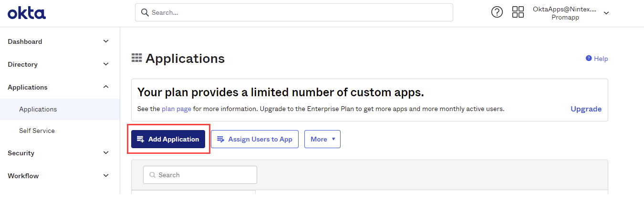
Task: Select Applications submenu item in sidebar
Action: (38, 109)
